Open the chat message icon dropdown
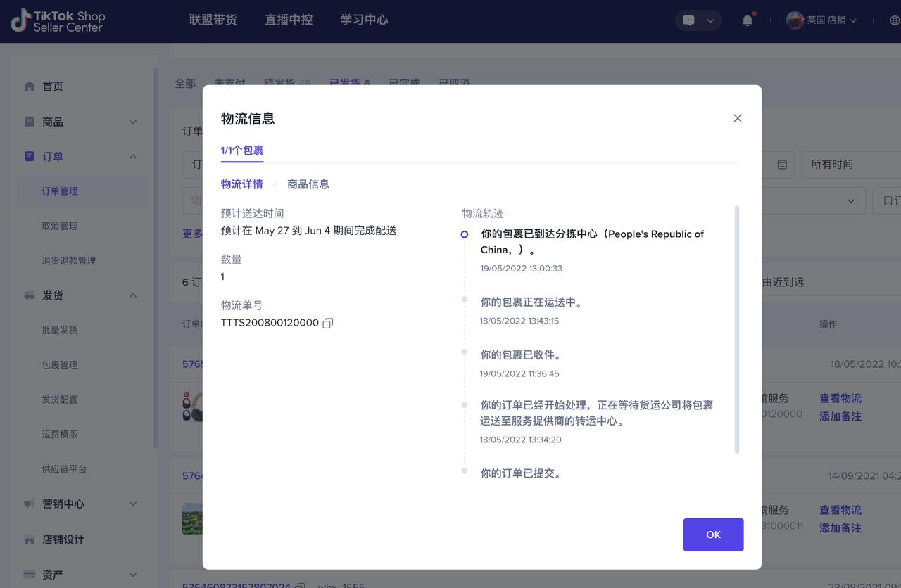Image resolution: width=901 pixels, height=588 pixels. pyautogui.click(x=698, y=20)
